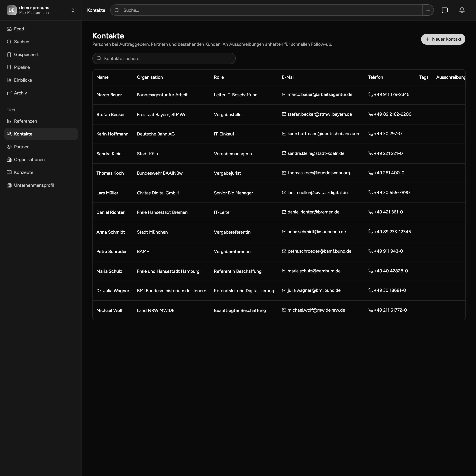This screenshot has height=476, width=476.
Task: Click the Rolle column header
Action: (219, 77)
